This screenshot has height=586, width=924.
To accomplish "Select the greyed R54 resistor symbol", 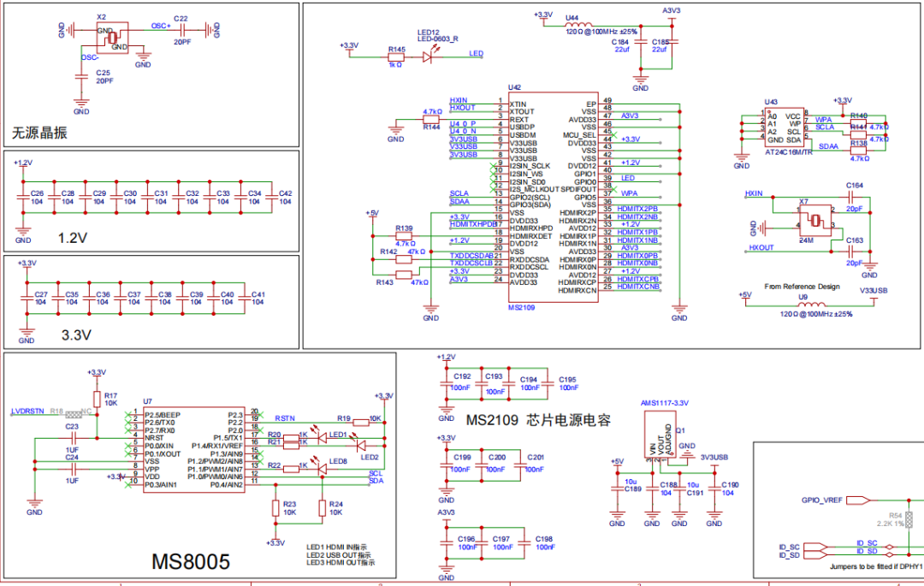I will (909, 519).
